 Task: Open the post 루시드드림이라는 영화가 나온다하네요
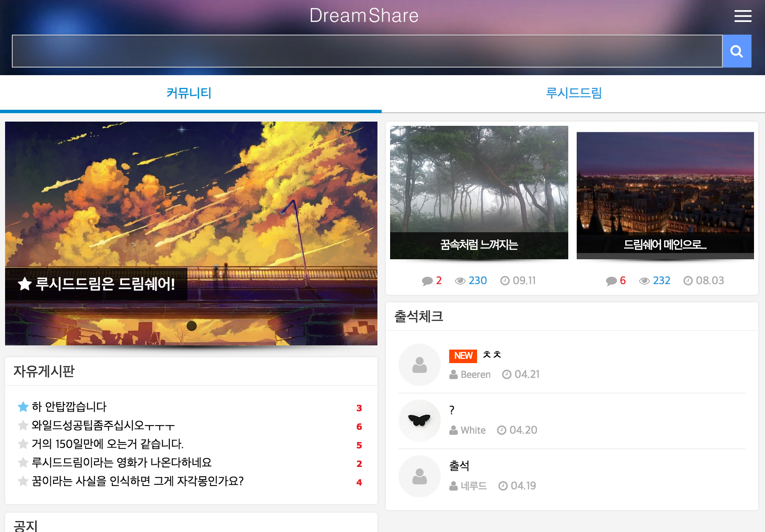point(122,462)
